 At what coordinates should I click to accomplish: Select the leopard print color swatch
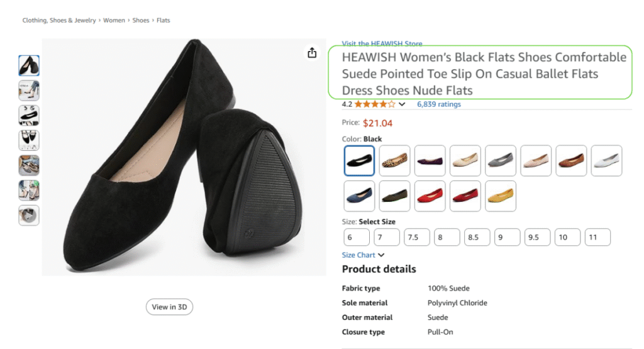(x=395, y=161)
